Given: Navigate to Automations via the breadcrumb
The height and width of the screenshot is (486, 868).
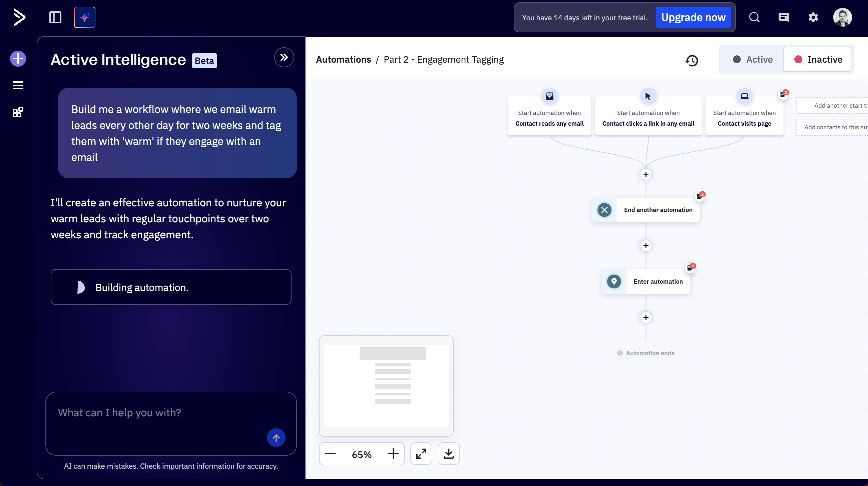Looking at the screenshot, I should [344, 59].
